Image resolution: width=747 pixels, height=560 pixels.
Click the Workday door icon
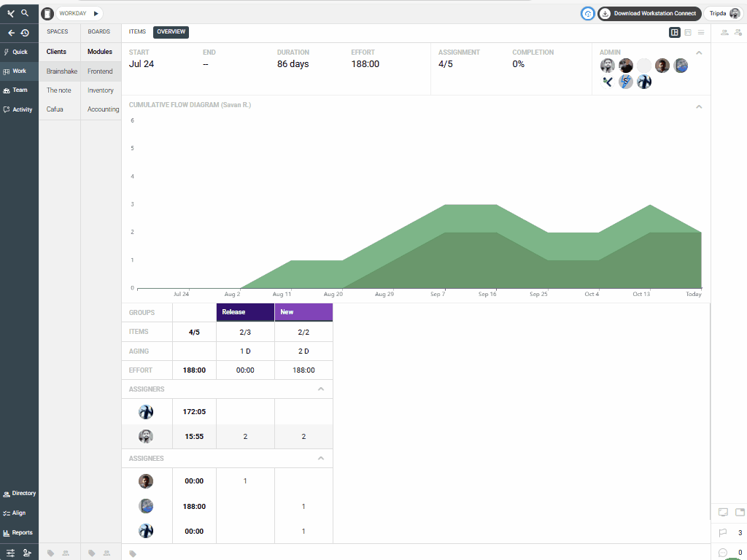click(x=47, y=13)
